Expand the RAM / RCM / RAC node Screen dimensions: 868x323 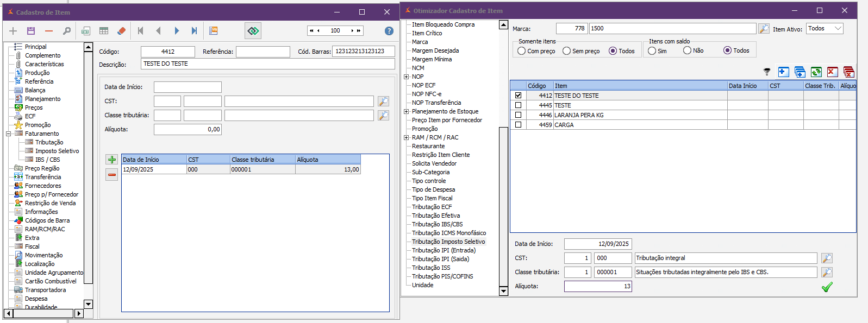[406, 137]
